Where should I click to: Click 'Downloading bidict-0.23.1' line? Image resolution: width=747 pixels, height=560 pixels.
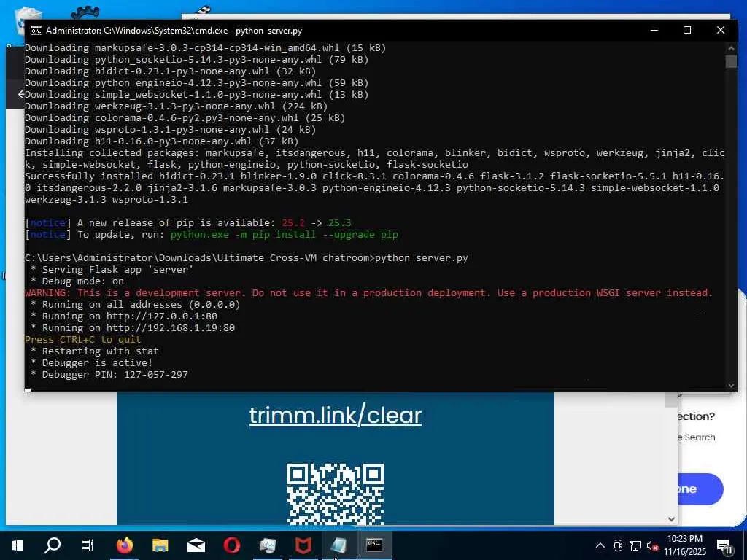click(170, 71)
